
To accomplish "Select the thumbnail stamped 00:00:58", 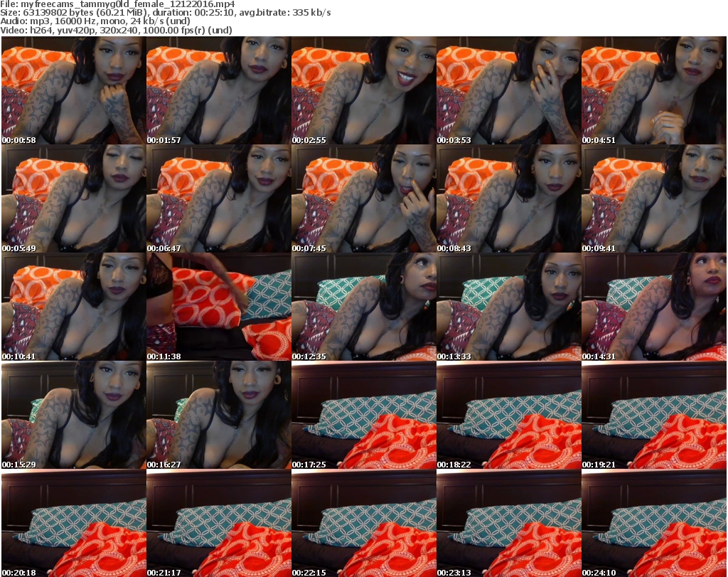I will (x=74, y=90).
